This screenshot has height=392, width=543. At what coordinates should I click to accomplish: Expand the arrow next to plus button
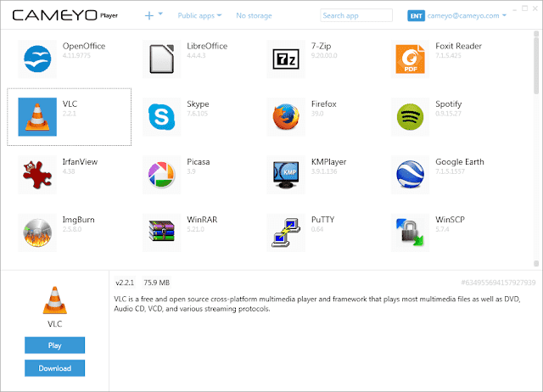tap(160, 14)
